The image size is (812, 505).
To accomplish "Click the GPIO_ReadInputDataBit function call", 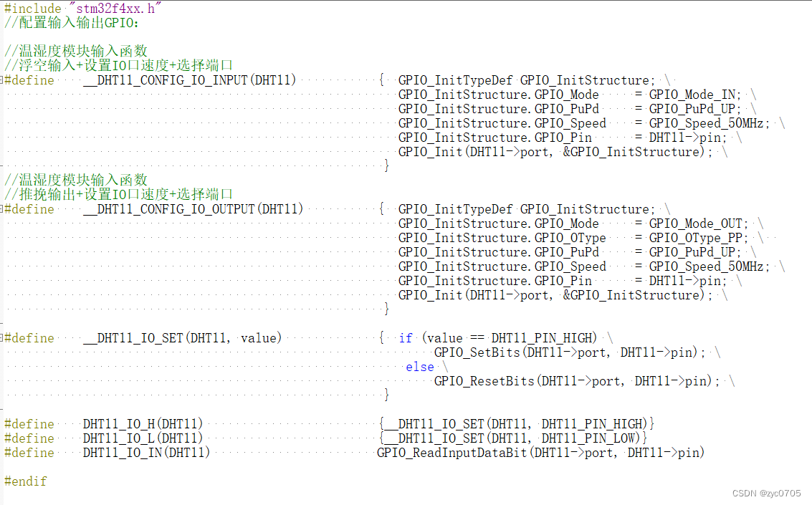I will click(452, 453).
